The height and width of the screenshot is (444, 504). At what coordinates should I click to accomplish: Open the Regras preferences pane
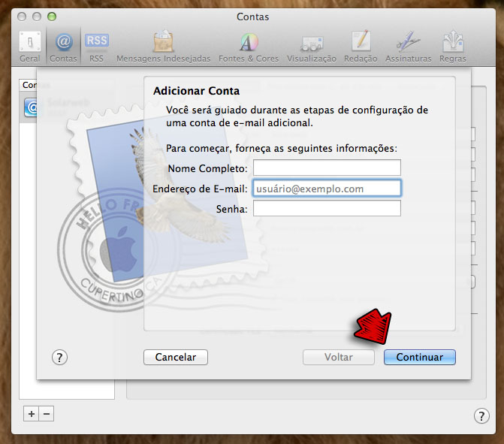pyautogui.click(x=453, y=47)
